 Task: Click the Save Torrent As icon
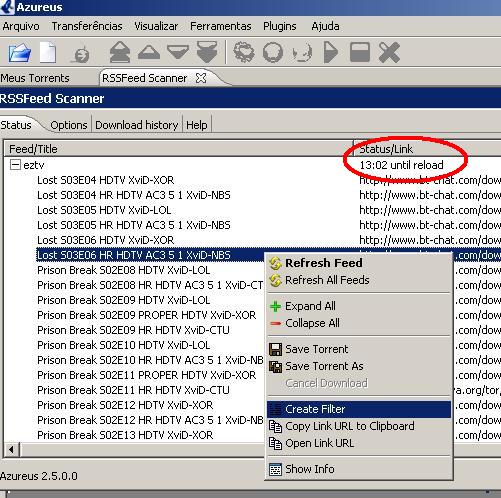pyautogui.click(x=276, y=367)
